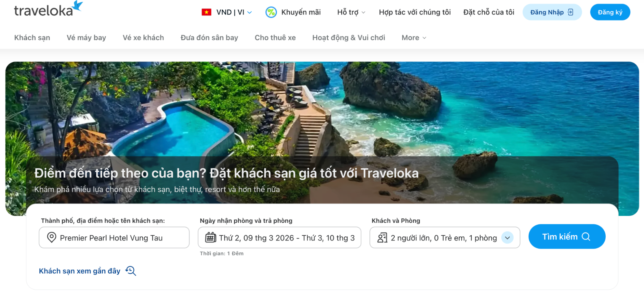Expand the More navigation menu
644x293 pixels.
414,38
